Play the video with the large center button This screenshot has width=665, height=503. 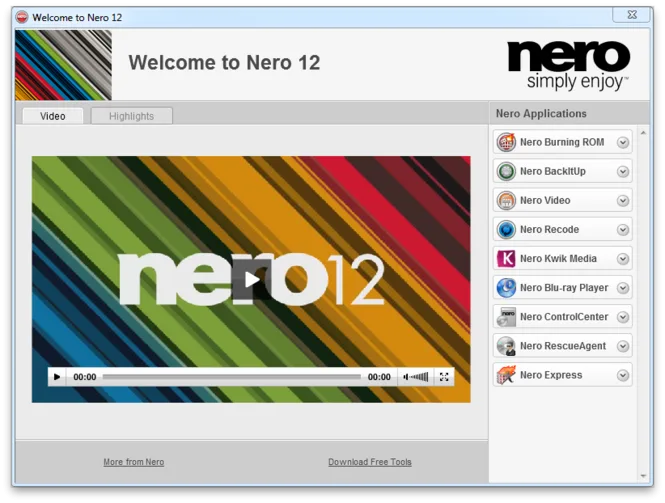[252, 279]
